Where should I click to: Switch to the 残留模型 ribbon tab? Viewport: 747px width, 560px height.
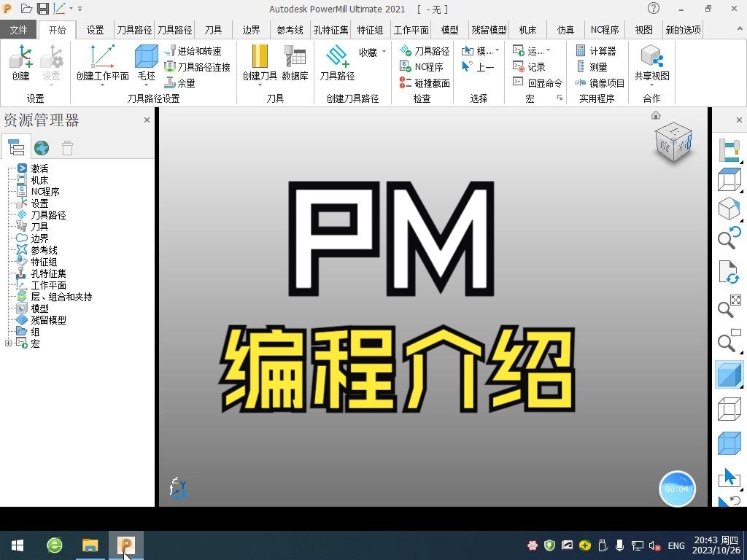[x=489, y=30]
